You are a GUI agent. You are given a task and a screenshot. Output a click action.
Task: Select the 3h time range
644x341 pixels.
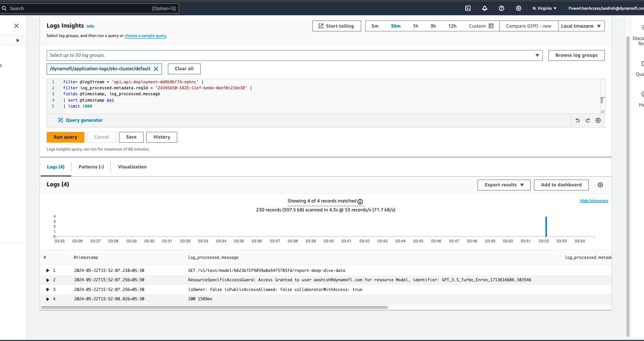[x=433, y=26]
